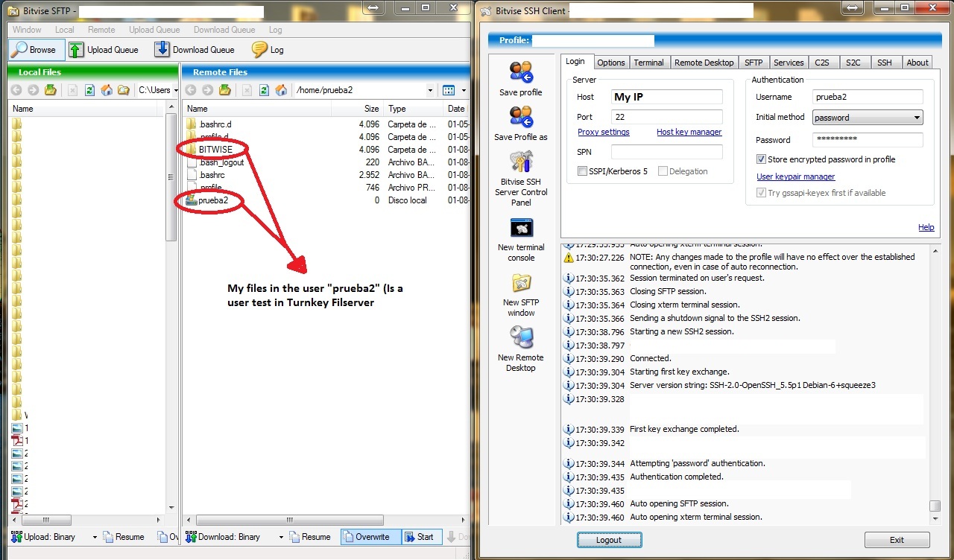This screenshot has width=954, height=560.
Task: Open a New SFTP window
Action: 521,284
